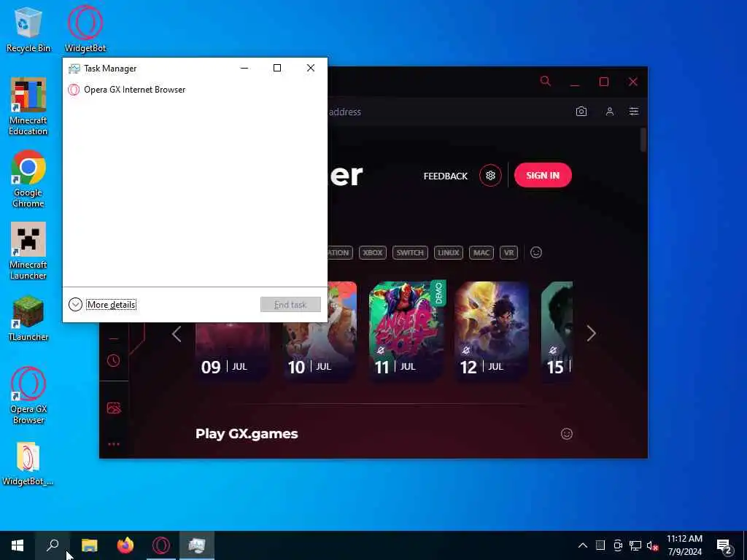Image resolution: width=747 pixels, height=560 pixels.
Task: Toggle the LINUX platform filter
Action: coord(449,252)
